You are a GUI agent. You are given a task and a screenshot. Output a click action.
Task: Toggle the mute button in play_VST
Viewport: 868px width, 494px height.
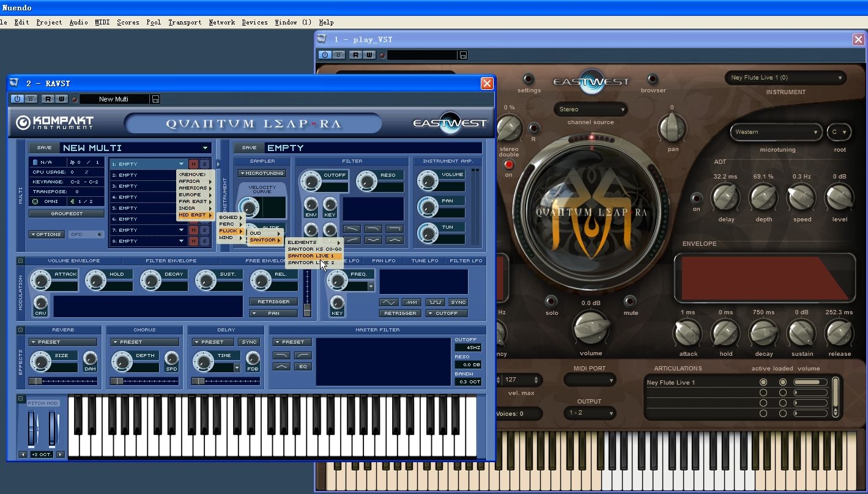pyautogui.click(x=630, y=301)
